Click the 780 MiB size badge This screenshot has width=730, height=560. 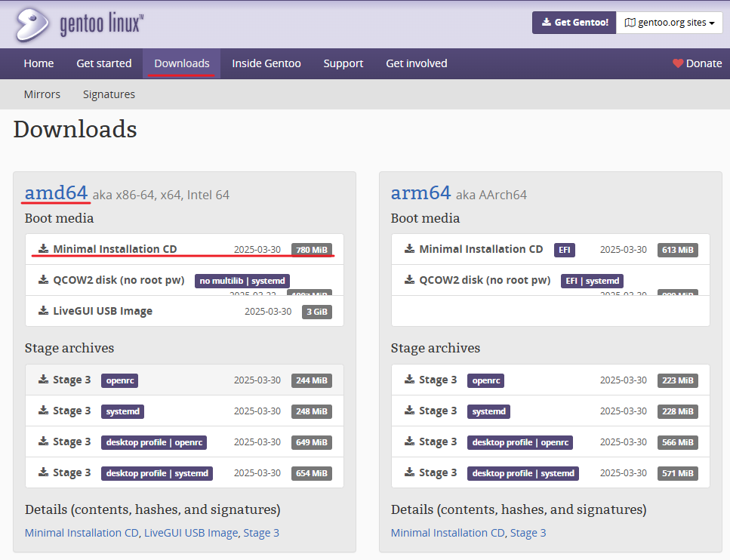(312, 250)
